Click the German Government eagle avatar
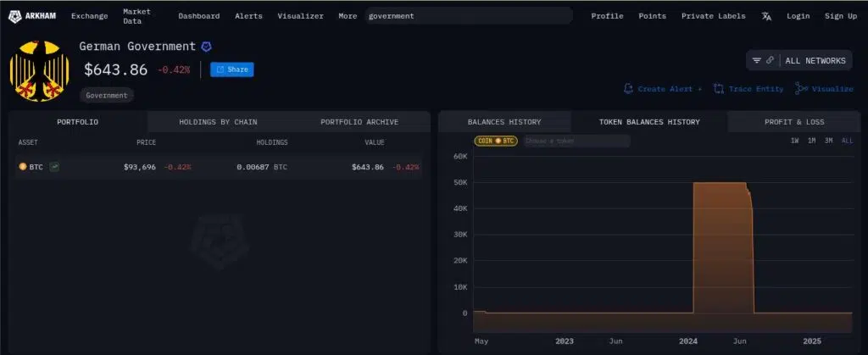The height and width of the screenshot is (355, 868). coord(39,71)
